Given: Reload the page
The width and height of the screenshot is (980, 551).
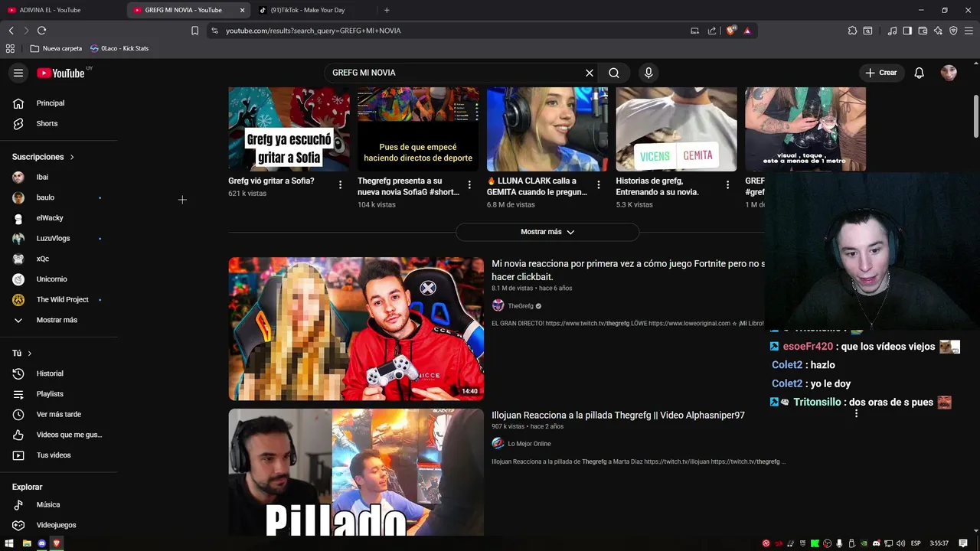Looking at the screenshot, I should click(x=41, y=31).
